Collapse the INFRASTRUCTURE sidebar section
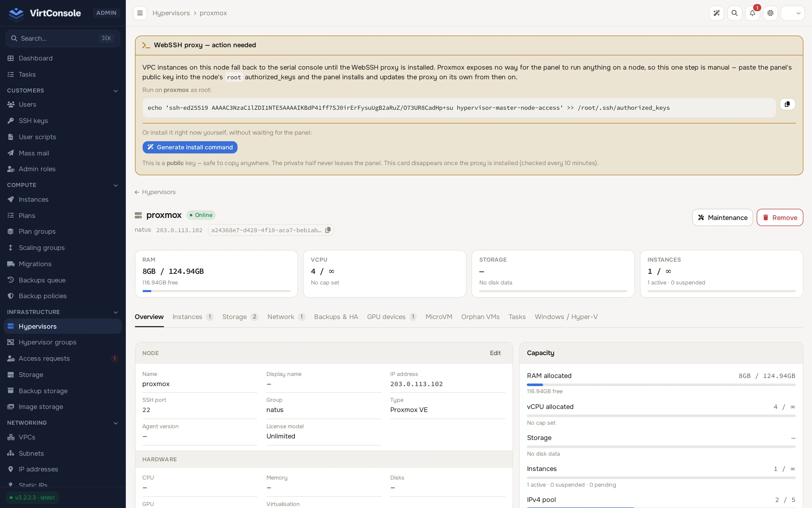 click(x=63, y=312)
